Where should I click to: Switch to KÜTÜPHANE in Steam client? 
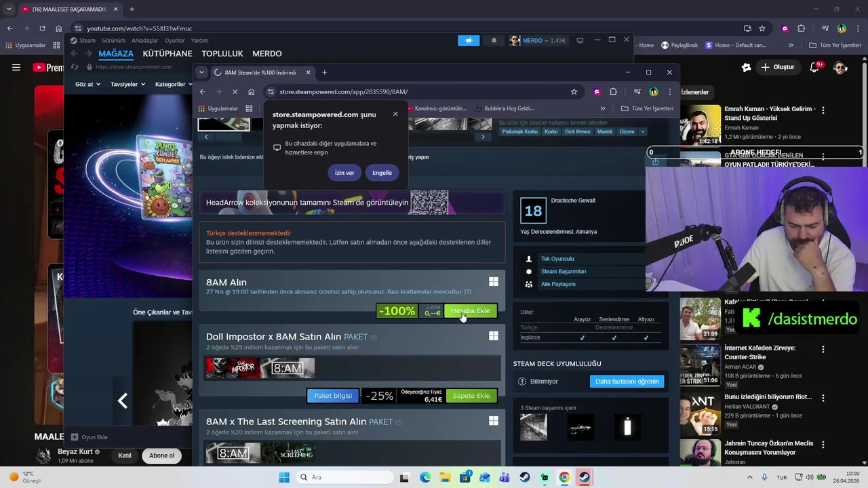pyautogui.click(x=167, y=54)
